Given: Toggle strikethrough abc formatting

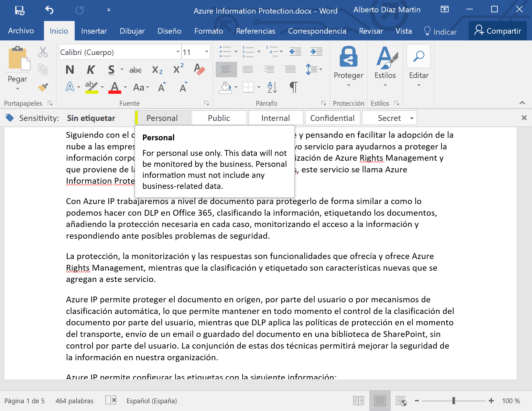Looking at the screenshot, I should coord(136,70).
